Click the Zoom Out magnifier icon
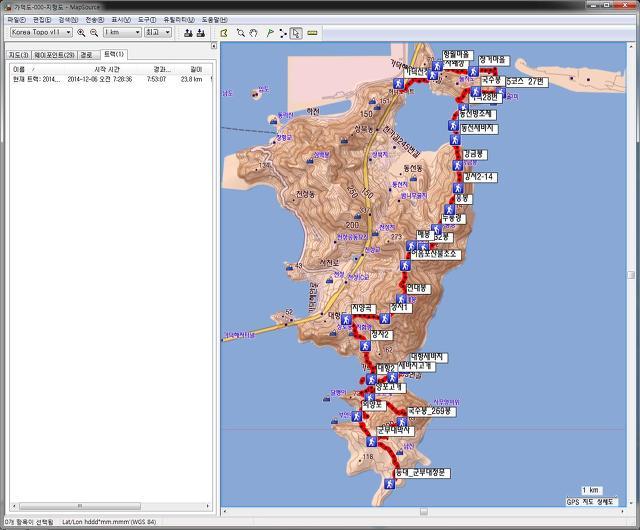The height and width of the screenshot is (530, 640). [94, 33]
